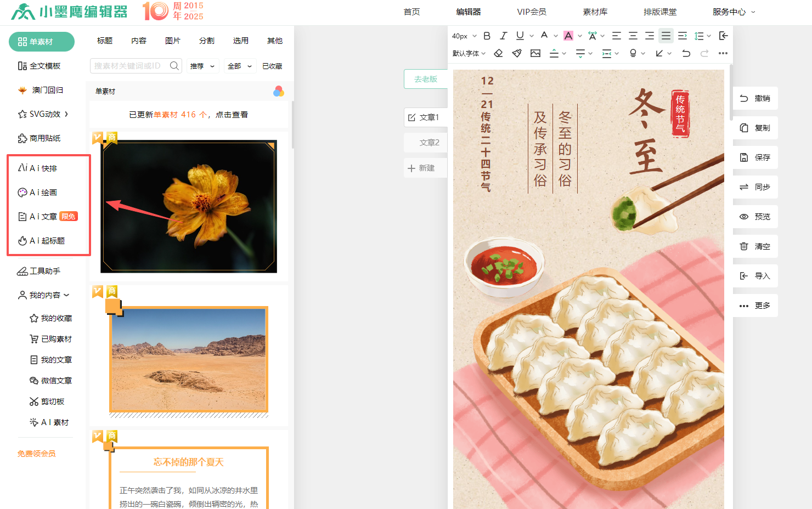Toggle italic text formatting

503,36
